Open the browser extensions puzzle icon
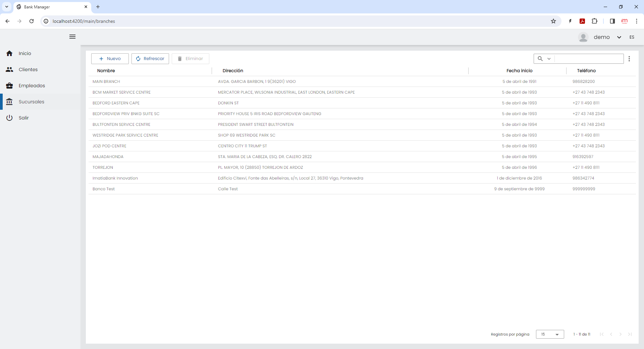The height and width of the screenshot is (349, 644). 594,21
